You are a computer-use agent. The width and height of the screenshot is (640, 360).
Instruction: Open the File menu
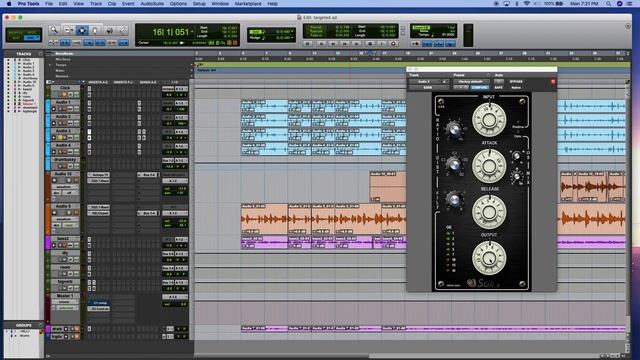49,4
